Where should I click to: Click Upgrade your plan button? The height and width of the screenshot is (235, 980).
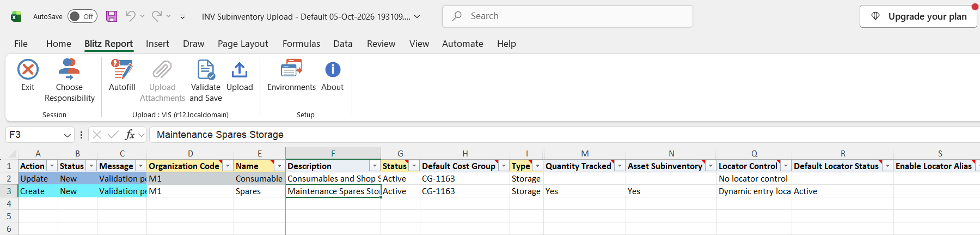coord(918,16)
